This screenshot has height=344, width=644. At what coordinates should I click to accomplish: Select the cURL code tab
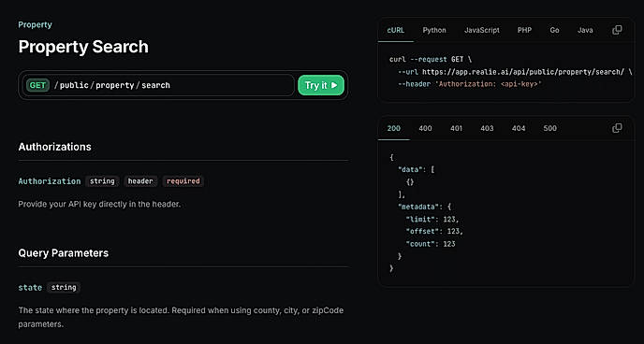tap(396, 30)
